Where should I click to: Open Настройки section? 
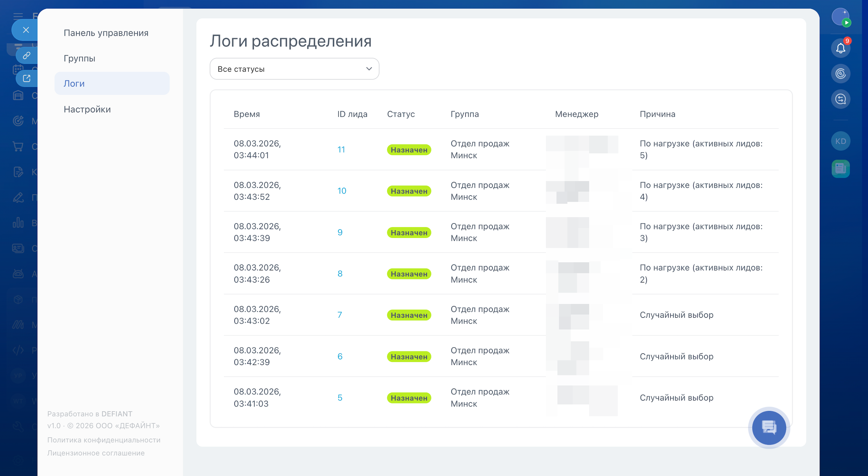point(87,109)
